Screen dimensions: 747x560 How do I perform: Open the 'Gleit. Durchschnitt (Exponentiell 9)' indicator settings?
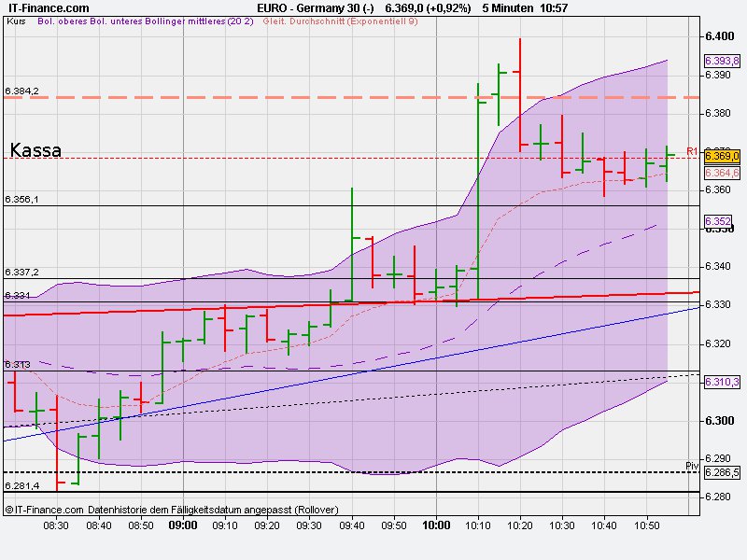point(341,22)
